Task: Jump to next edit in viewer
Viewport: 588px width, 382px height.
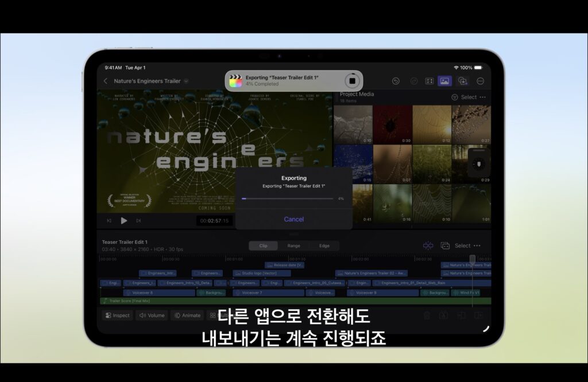Action: tap(138, 221)
